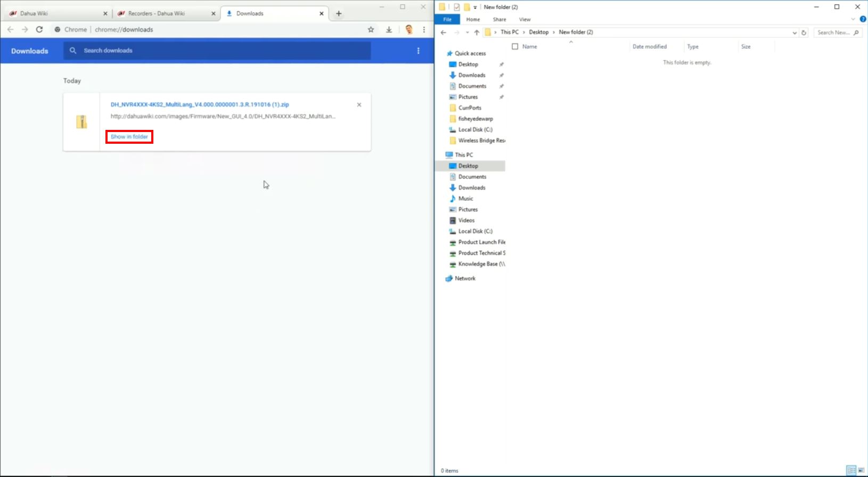Click the New folder quick access toolbar icon
Image resolution: width=868 pixels, height=477 pixels.
coord(466,7)
